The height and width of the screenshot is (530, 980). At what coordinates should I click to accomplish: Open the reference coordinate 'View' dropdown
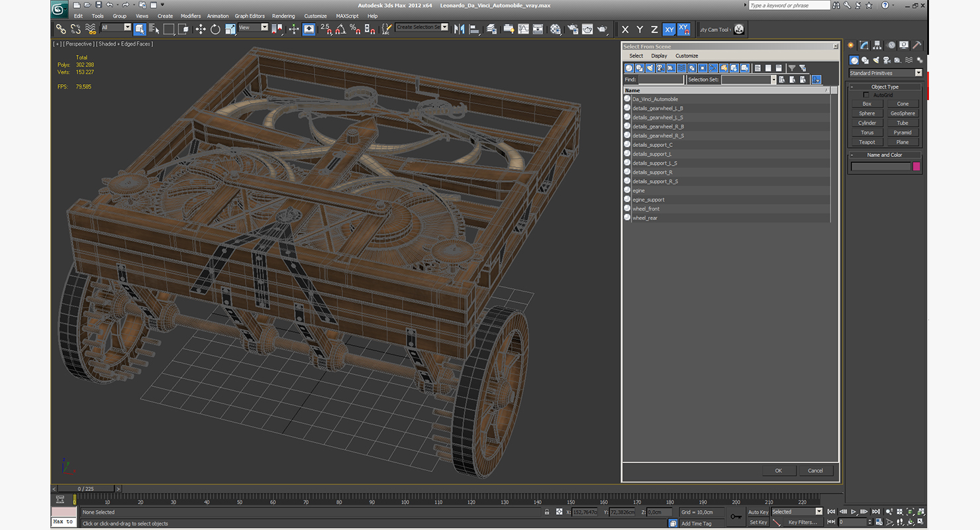[254, 28]
